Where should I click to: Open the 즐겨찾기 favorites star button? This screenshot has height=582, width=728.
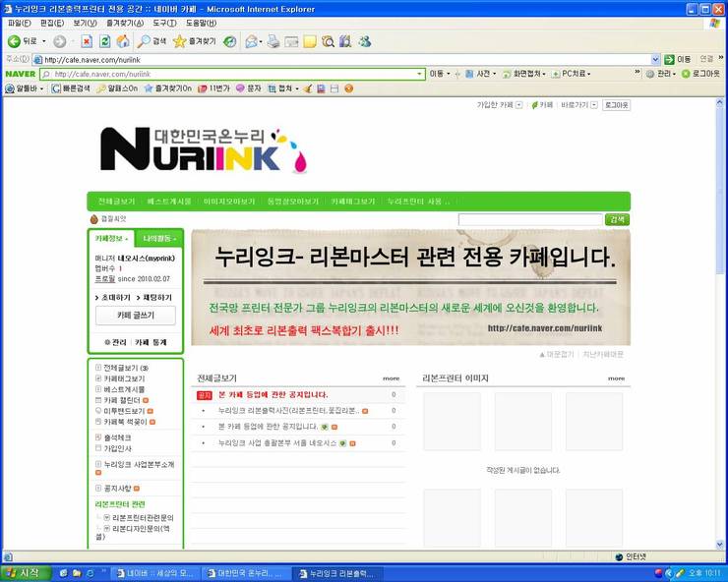195,41
